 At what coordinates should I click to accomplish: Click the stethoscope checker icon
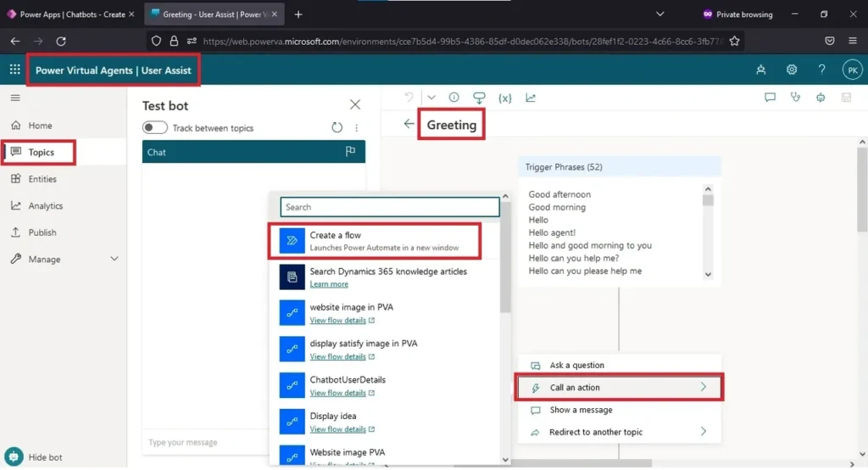pos(795,98)
